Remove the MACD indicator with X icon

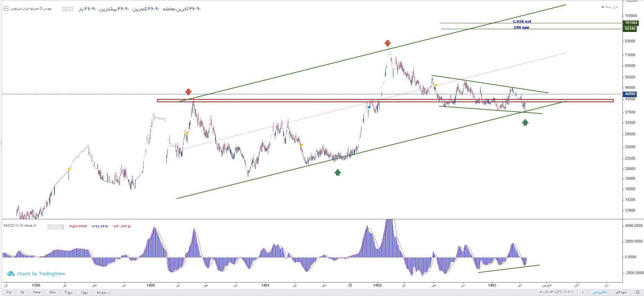coord(62,227)
